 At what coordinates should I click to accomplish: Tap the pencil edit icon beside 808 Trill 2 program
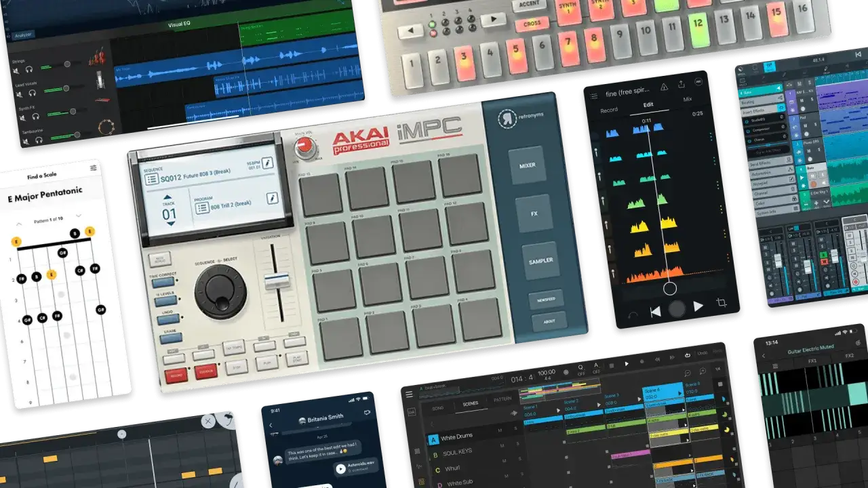pos(273,197)
